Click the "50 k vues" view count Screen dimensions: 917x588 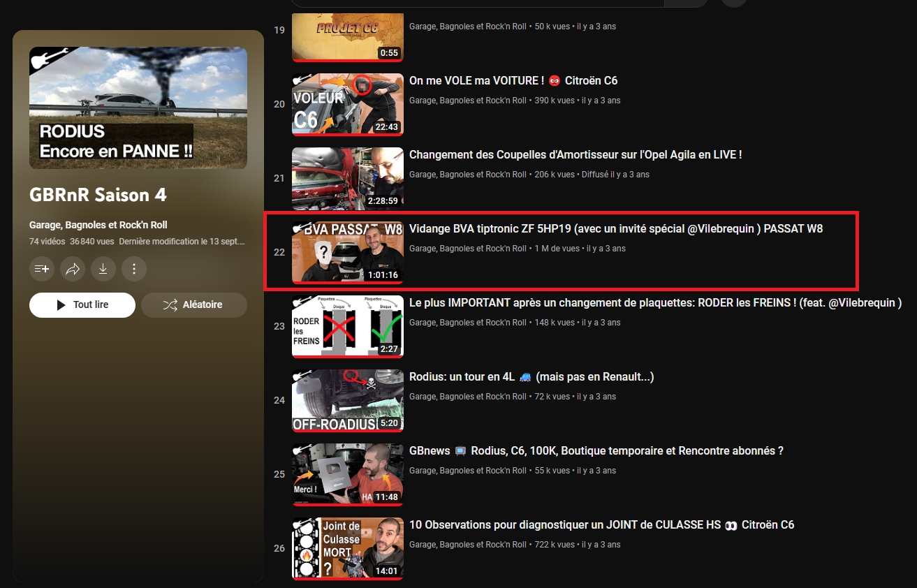[x=552, y=27]
